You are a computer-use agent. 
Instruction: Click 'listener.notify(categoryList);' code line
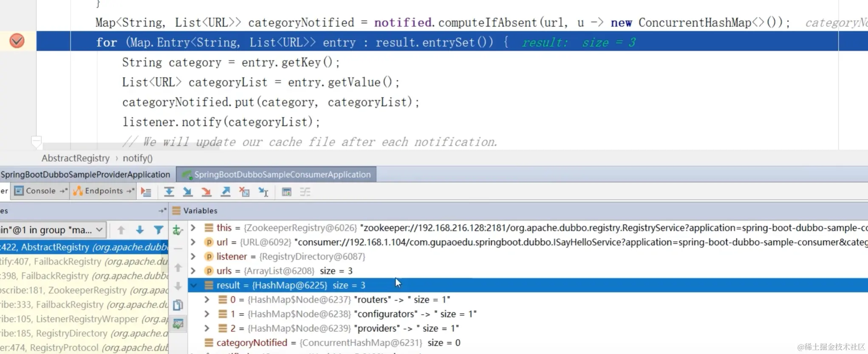[x=221, y=122]
